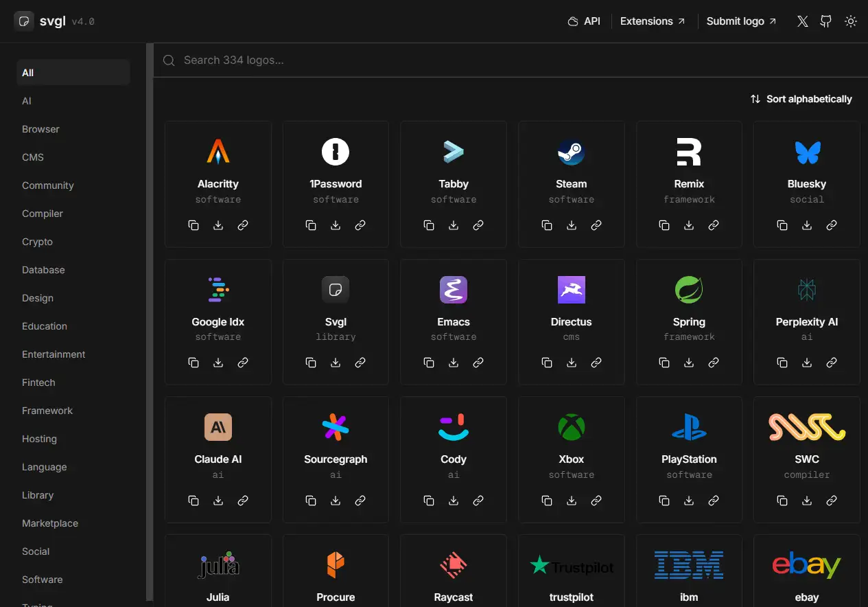868x607 pixels.
Task: Copy the 1Password SVG icon
Action: pyautogui.click(x=311, y=225)
